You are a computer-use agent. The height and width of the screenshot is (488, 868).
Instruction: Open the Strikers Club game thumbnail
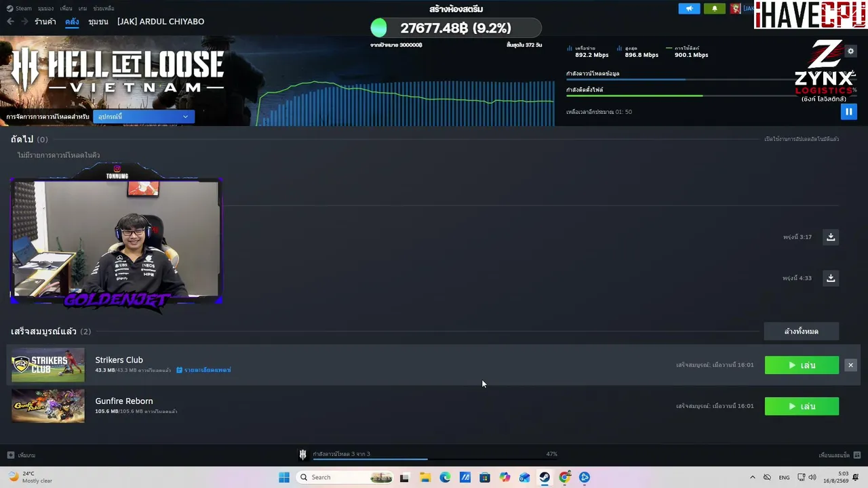pos(48,365)
